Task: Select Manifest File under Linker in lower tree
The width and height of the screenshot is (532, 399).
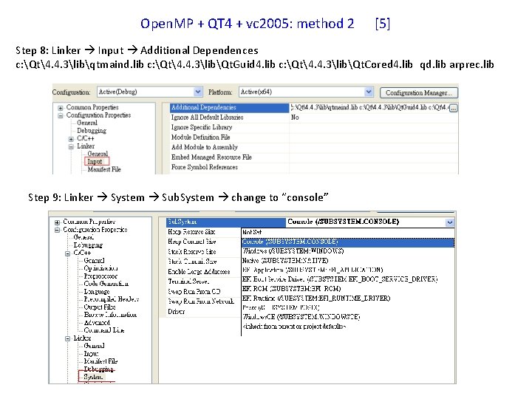Action: 100,361
